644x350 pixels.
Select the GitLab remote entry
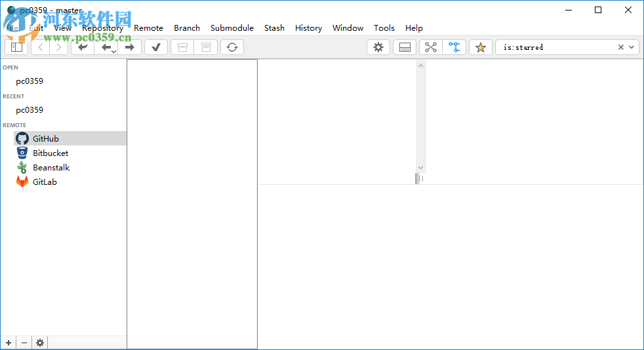point(45,182)
